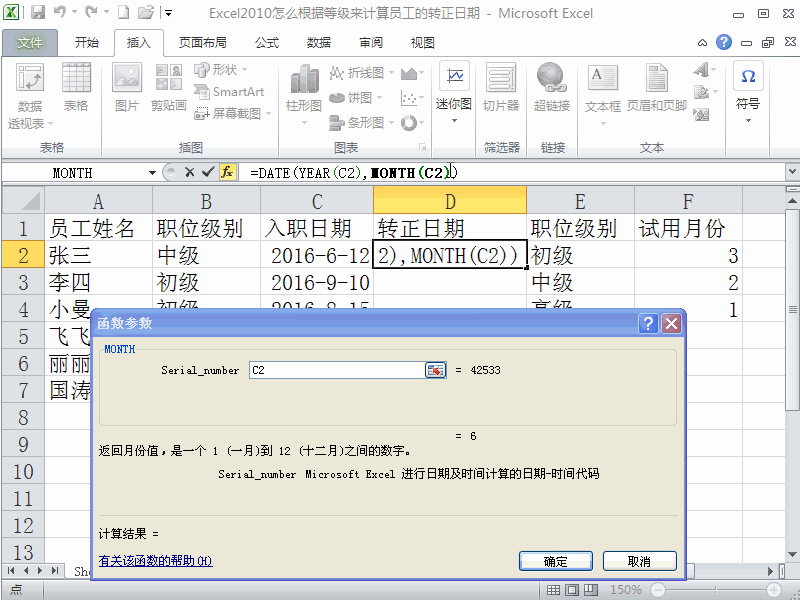This screenshot has width=800, height=600.
Task: Select column D header
Action: point(450,201)
